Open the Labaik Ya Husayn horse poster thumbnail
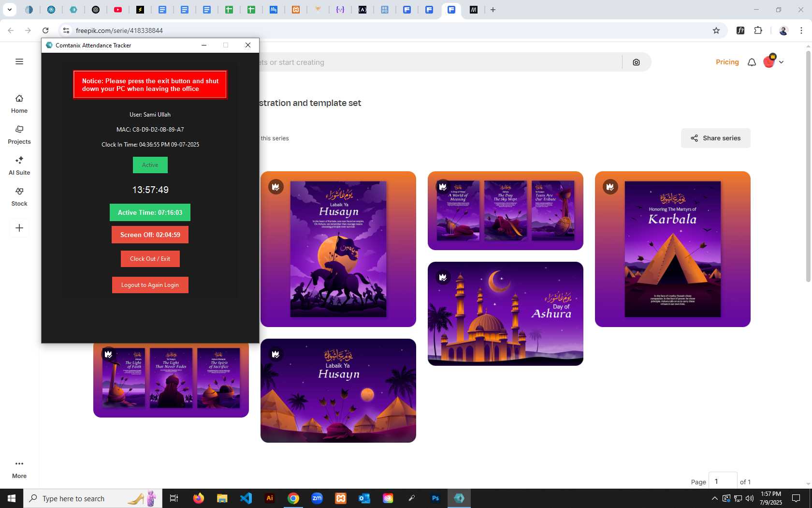The width and height of the screenshot is (812, 508). click(x=338, y=249)
